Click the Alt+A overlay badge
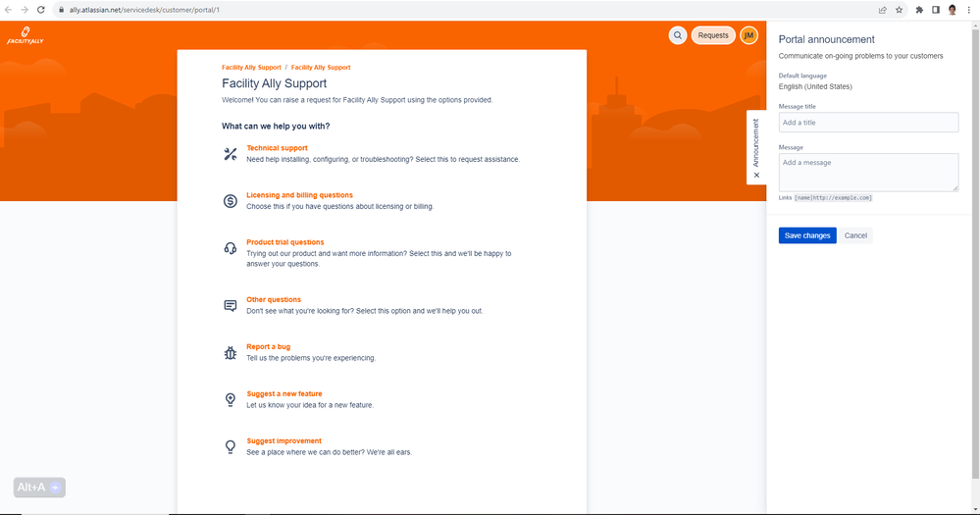980x515 pixels. 39,488
